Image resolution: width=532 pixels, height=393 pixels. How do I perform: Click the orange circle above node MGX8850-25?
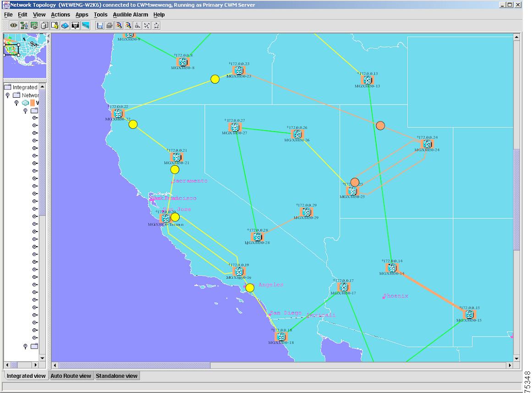(355, 182)
